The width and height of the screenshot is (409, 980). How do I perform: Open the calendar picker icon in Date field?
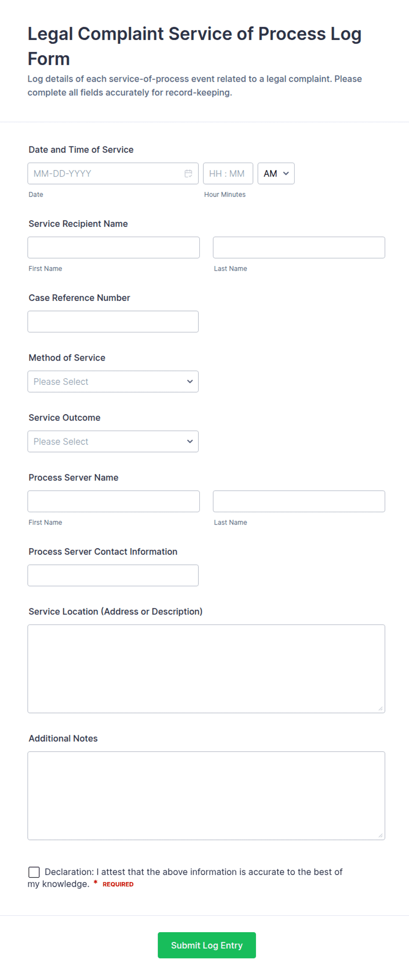click(188, 174)
